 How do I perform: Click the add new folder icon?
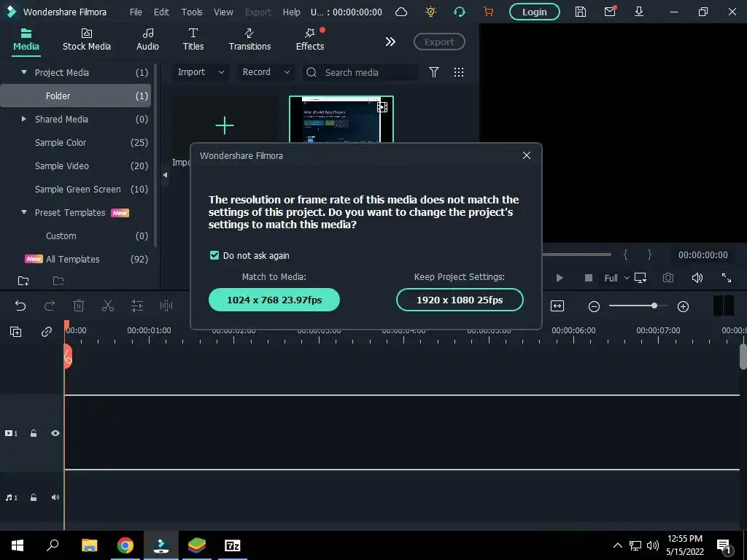coord(23,281)
